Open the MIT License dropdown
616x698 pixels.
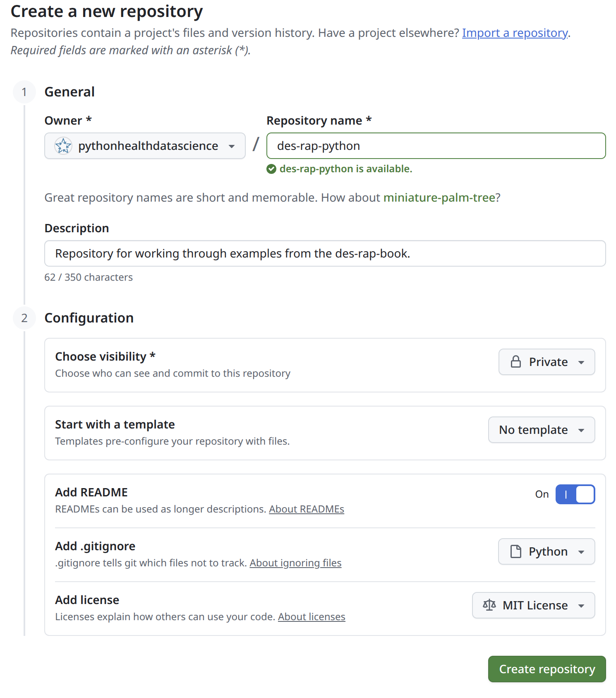point(534,605)
